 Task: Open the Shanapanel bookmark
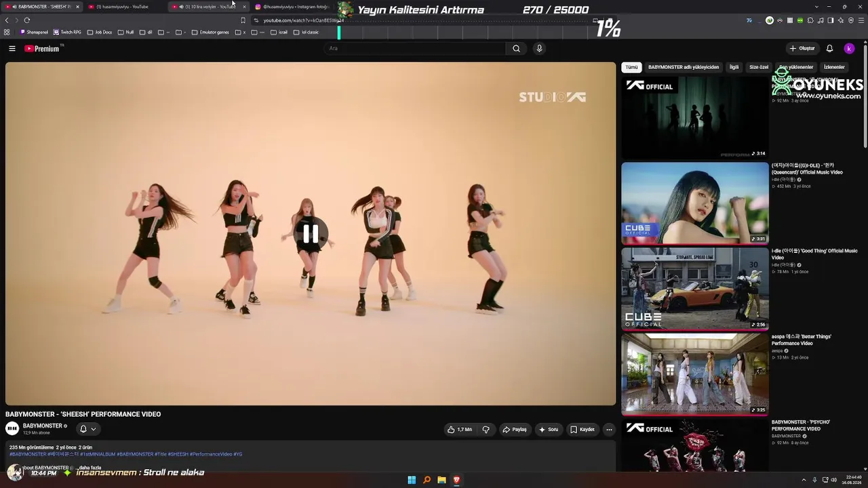pyautogui.click(x=35, y=32)
